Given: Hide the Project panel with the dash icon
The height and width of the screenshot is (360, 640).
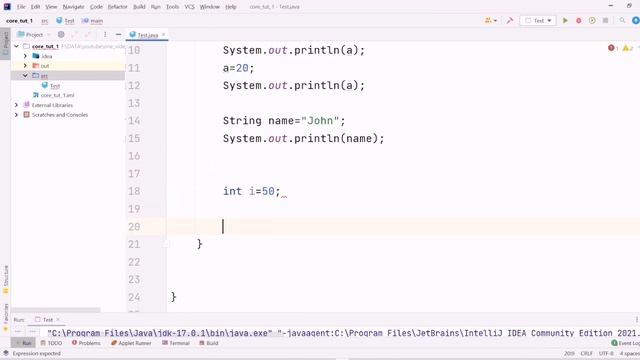Looking at the screenshot, I should click(118, 35).
